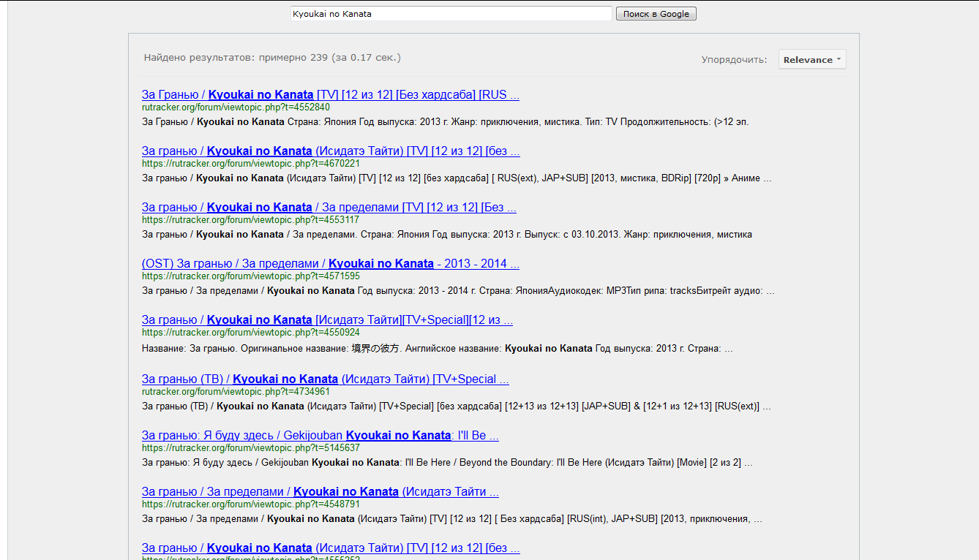Click the URL ending in t=5145637

[x=251, y=448]
